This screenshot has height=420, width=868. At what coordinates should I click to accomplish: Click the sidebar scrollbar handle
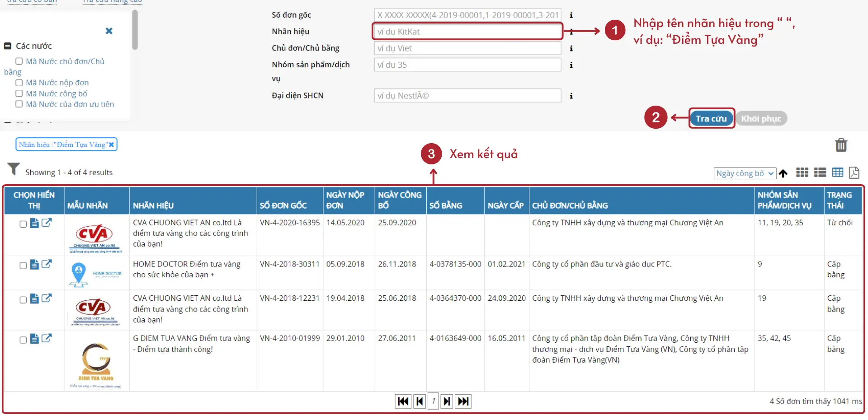pos(135,30)
